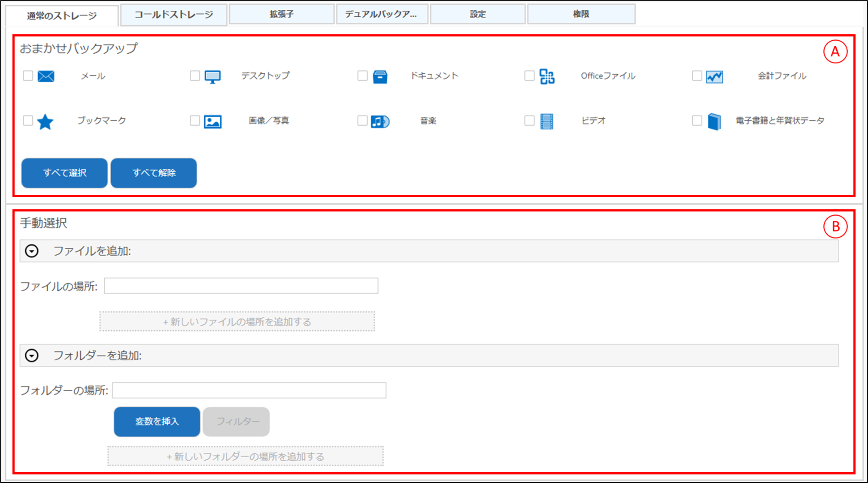This screenshot has width=868, height=483.
Task: Check the 電子書籍と年賀状データ checkbox
Action: point(697,121)
